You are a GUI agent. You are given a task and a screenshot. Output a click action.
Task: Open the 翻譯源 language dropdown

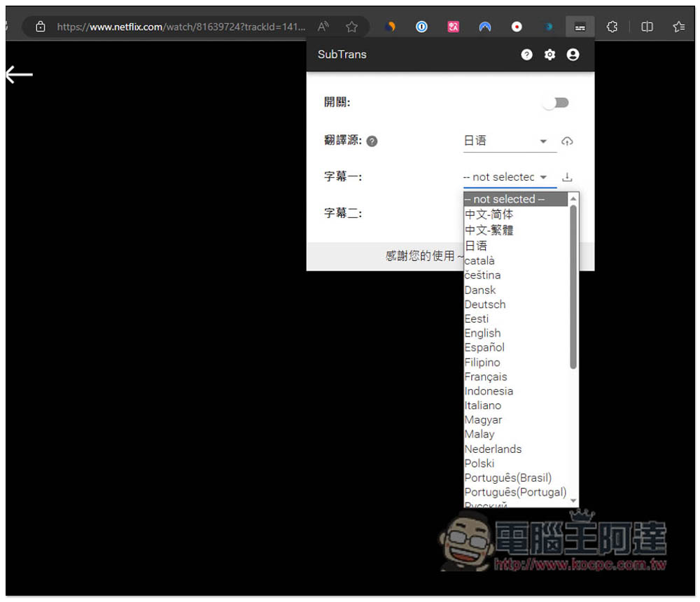510,141
